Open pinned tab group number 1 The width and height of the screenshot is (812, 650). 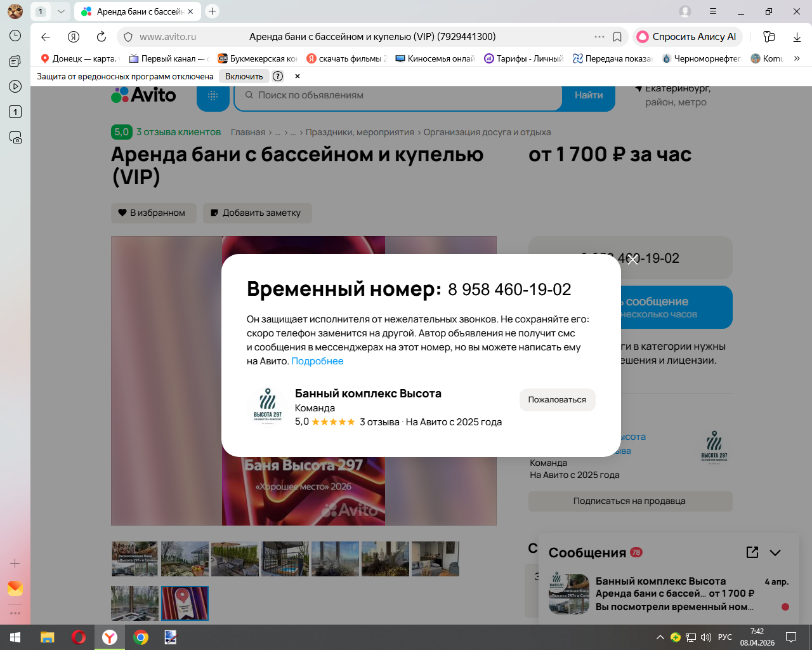pyautogui.click(x=41, y=11)
